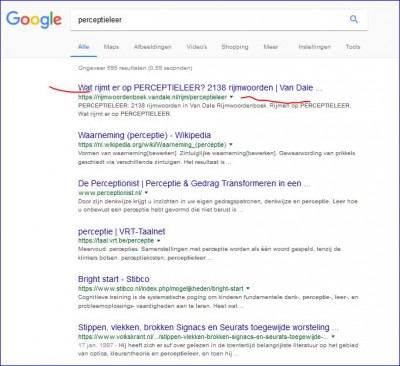The width and height of the screenshot is (400, 366).
Task: Click the blue search magnifier icon
Action: pyautogui.click(x=354, y=19)
